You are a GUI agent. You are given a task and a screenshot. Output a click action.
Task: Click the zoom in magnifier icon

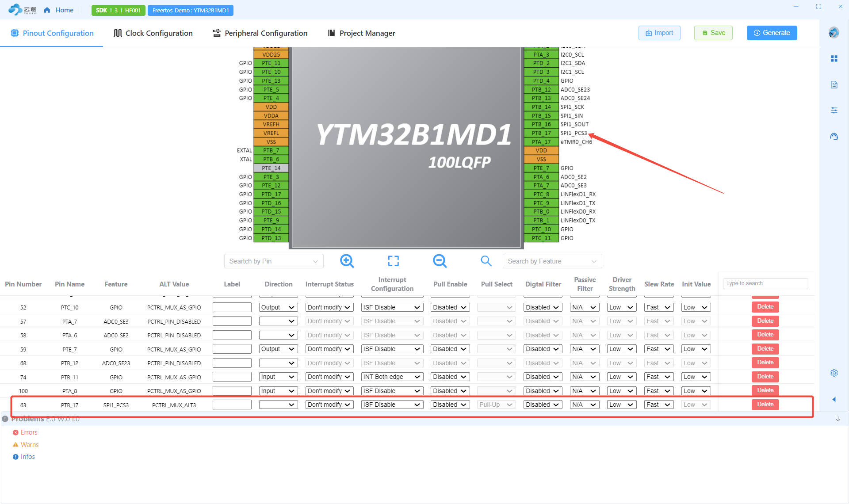(x=347, y=261)
